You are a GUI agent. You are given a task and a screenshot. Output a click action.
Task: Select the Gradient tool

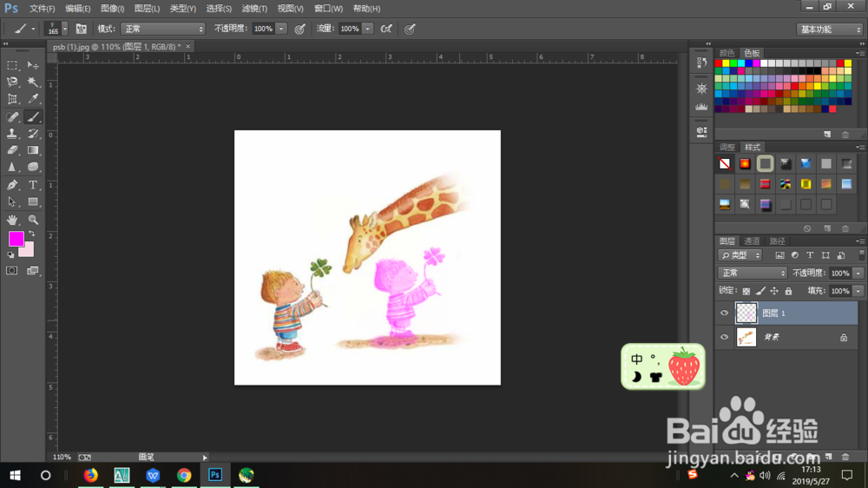click(33, 150)
